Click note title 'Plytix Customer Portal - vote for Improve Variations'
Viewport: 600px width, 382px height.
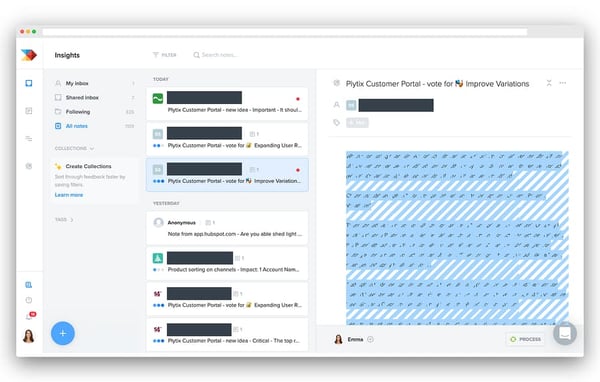click(437, 84)
